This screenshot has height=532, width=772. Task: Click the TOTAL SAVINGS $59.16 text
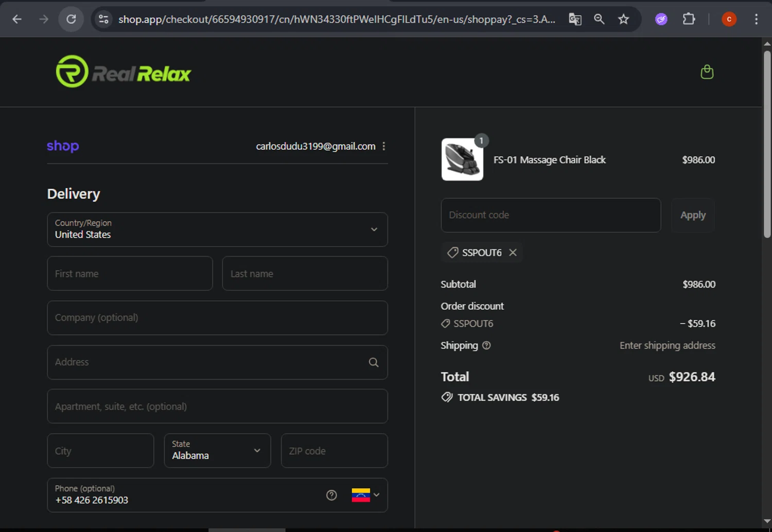pos(508,397)
